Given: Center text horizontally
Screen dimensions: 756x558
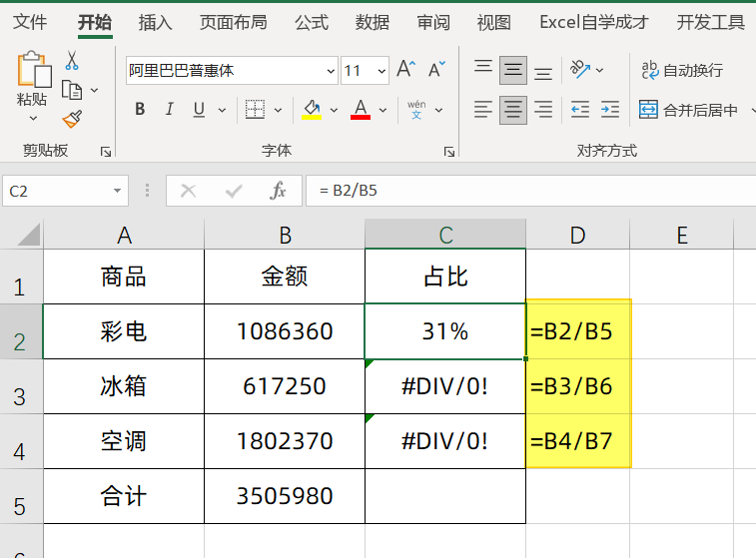Looking at the screenshot, I should tap(513, 110).
